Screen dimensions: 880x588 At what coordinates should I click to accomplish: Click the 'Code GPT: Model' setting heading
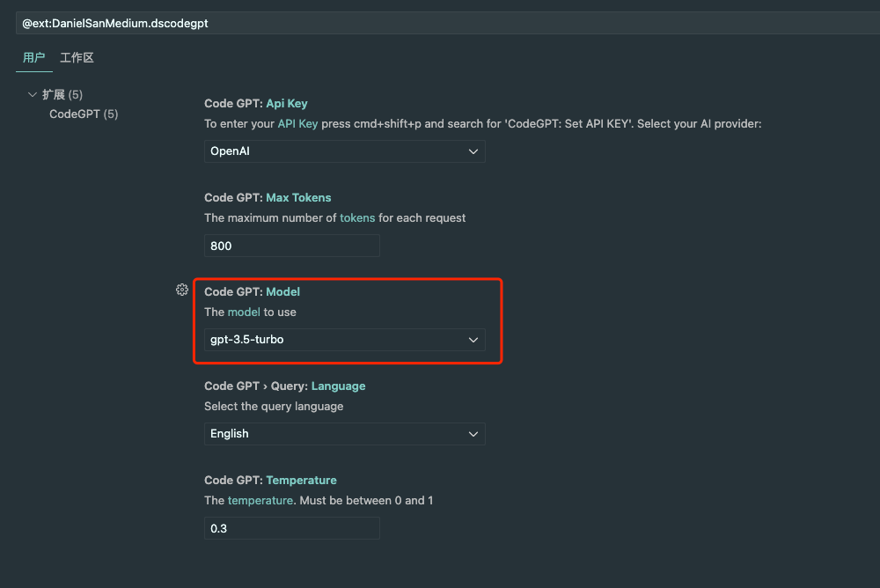[x=252, y=292]
